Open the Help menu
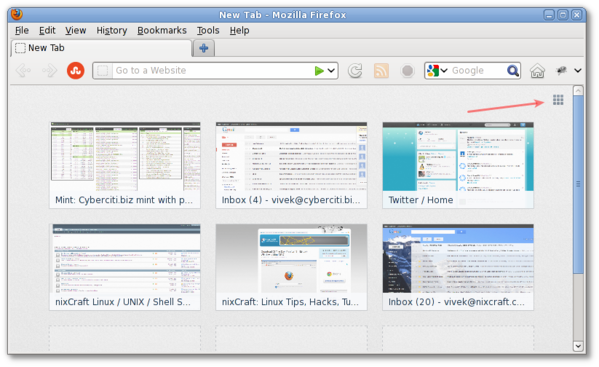The height and width of the screenshot is (367, 599). pos(239,31)
